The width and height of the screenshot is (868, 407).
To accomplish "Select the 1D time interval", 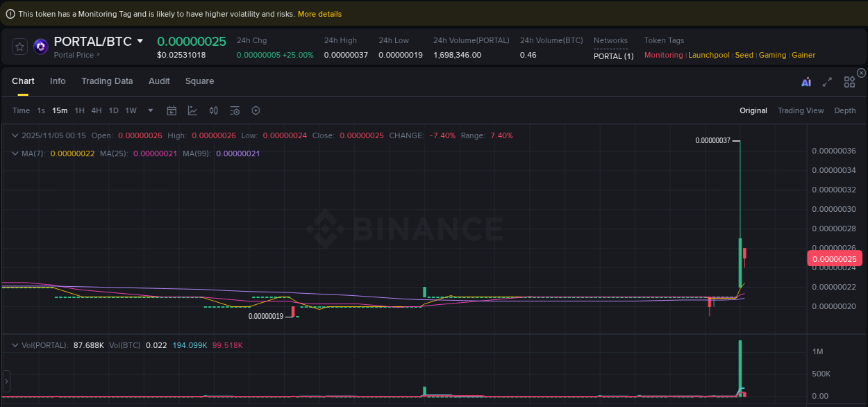I will click(113, 110).
